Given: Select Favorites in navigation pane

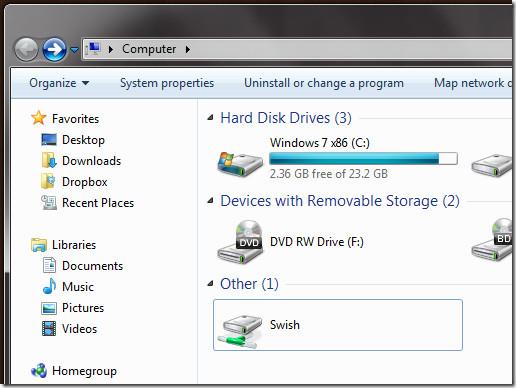Looking at the screenshot, I should tap(76, 119).
